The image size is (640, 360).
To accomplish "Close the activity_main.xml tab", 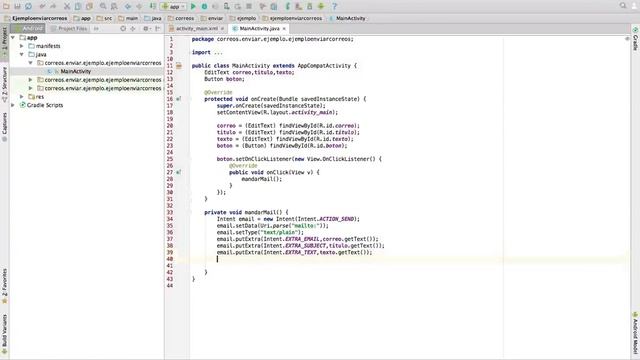I will tap(222, 29).
